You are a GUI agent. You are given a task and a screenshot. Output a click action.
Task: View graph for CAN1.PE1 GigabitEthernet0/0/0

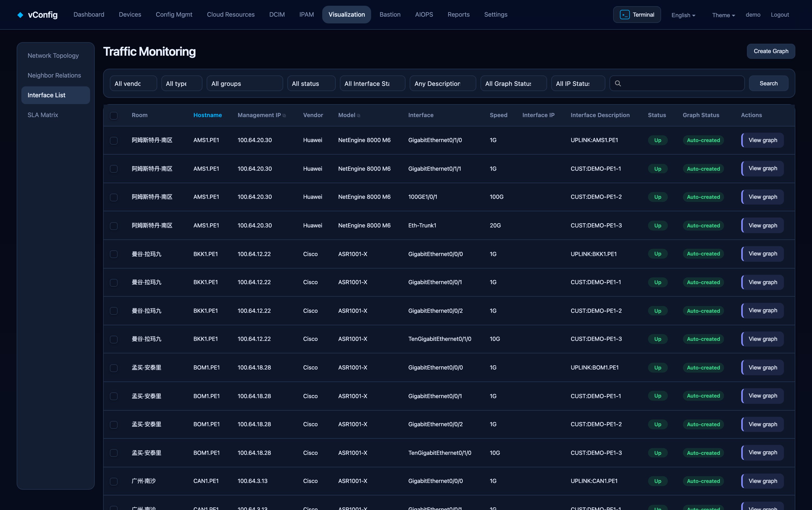pos(763,481)
